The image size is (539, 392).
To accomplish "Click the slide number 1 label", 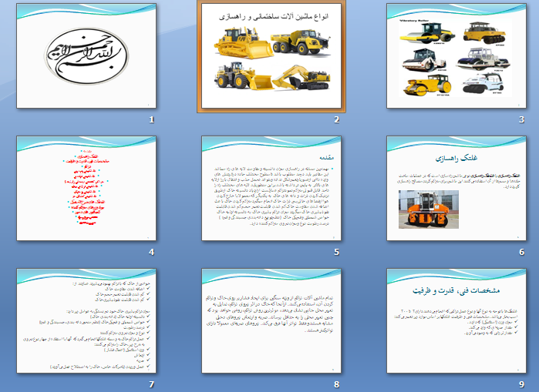I will [152, 121].
